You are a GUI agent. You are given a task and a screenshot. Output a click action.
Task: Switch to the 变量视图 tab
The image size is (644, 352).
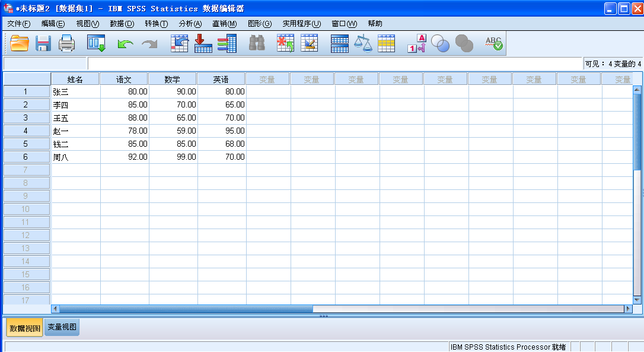tap(62, 327)
